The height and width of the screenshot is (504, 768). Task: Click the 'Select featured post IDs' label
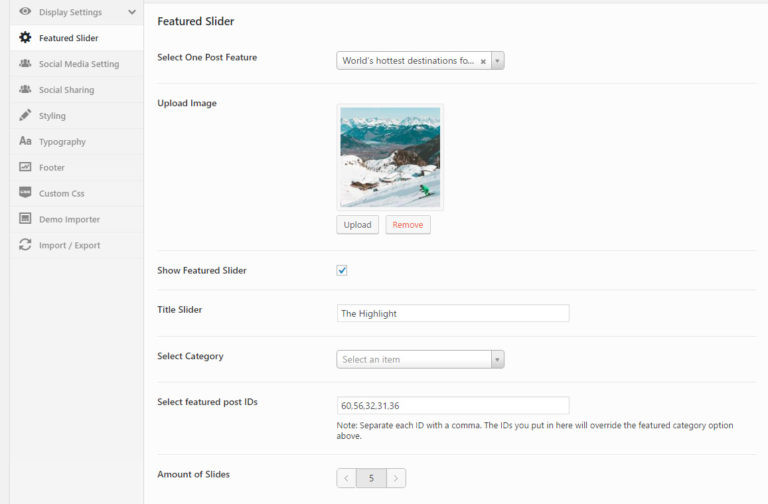pyautogui.click(x=208, y=402)
